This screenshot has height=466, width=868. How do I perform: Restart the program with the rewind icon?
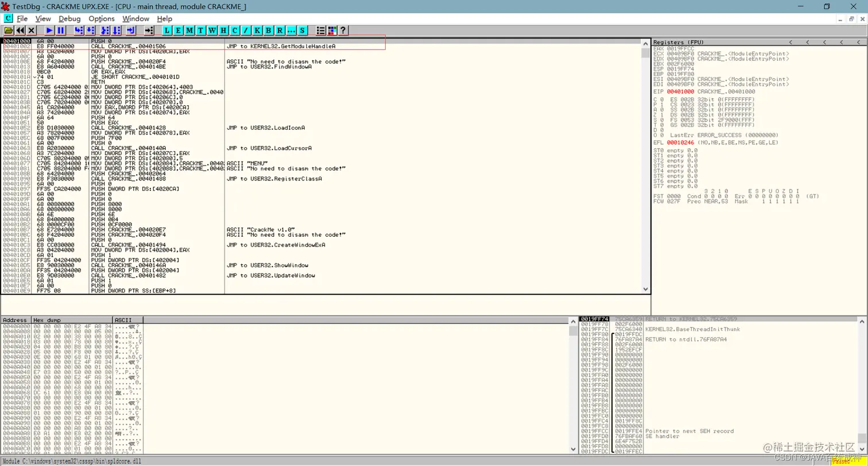pyautogui.click(x=20, y=30)
